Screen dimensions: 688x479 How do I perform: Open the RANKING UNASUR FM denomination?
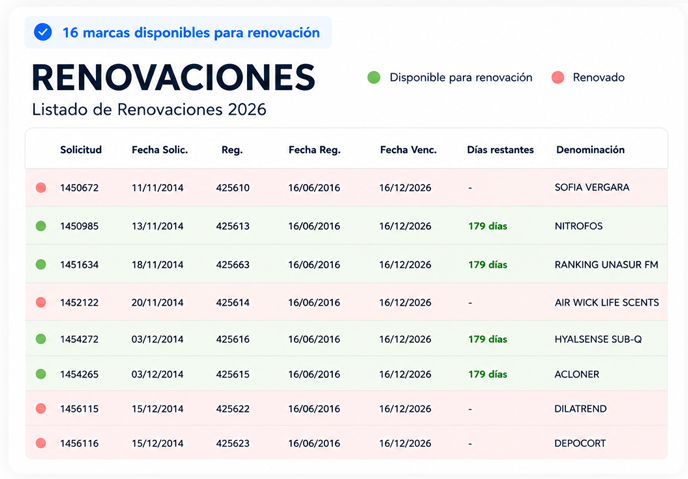[606, 265]
